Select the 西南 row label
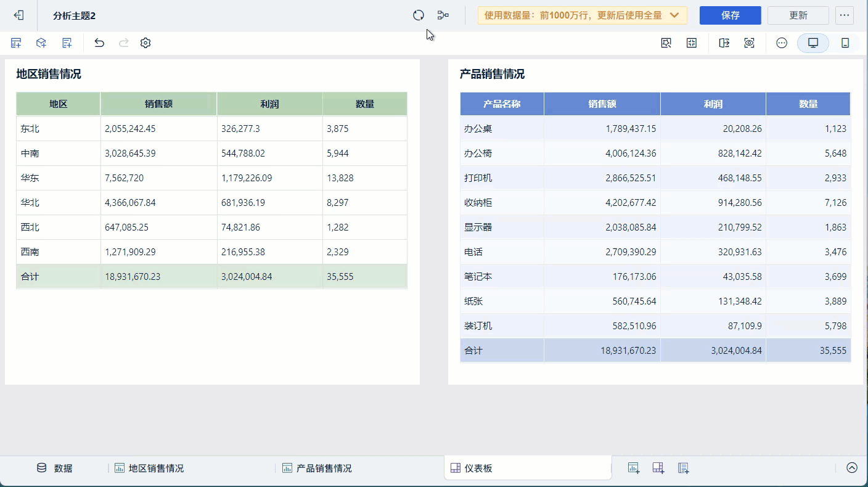The height and width of the screenshot is (487, 868). click(x=30, y=252)
